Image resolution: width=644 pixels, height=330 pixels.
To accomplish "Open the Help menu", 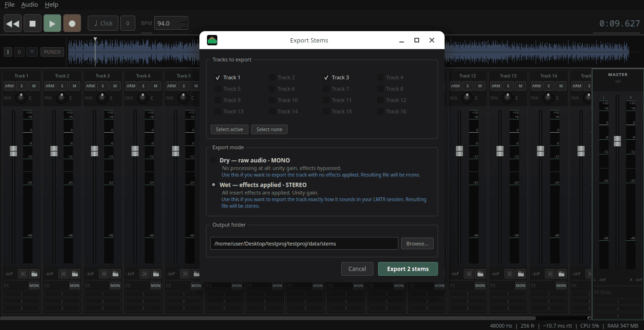I will click(x=51, y=5).
